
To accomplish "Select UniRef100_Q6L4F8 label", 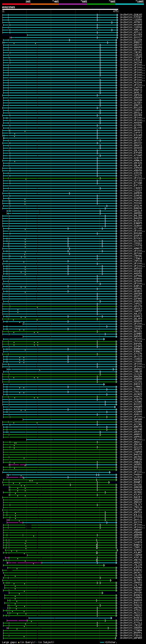I will [x=131, y=319].
